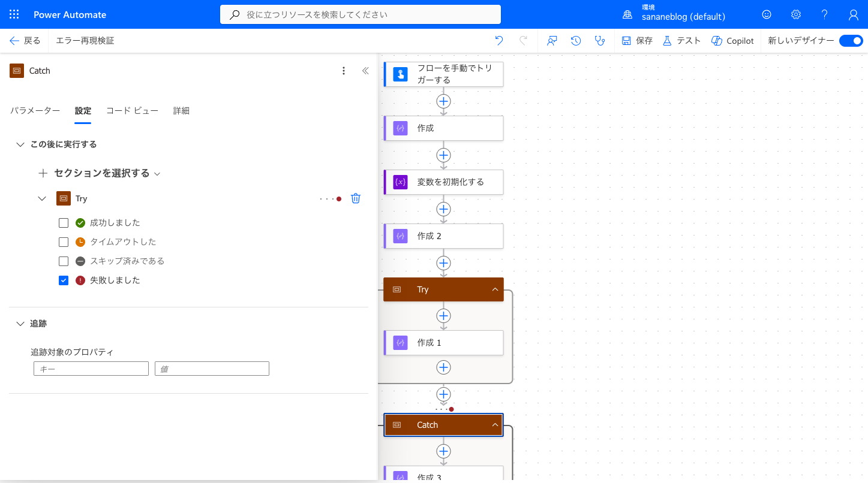The image size is (868, 483).
Task: Delete the Try run-after entry
Action: 356,198
